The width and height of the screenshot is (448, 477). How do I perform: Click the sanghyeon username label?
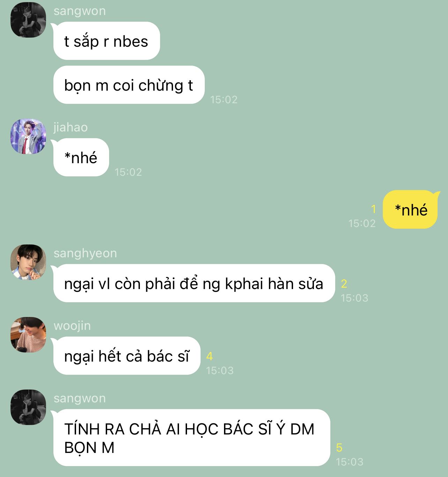tap(85, 253)
